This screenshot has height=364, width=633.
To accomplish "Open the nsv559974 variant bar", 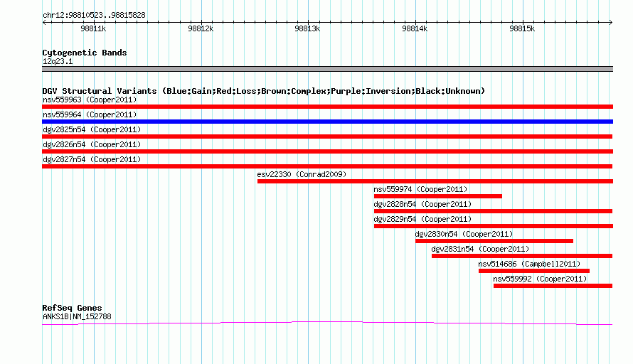I will click(x=438, y=196).
